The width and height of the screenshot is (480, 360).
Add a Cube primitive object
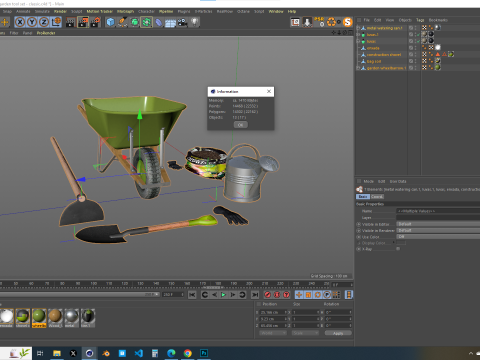coord(110,22)
